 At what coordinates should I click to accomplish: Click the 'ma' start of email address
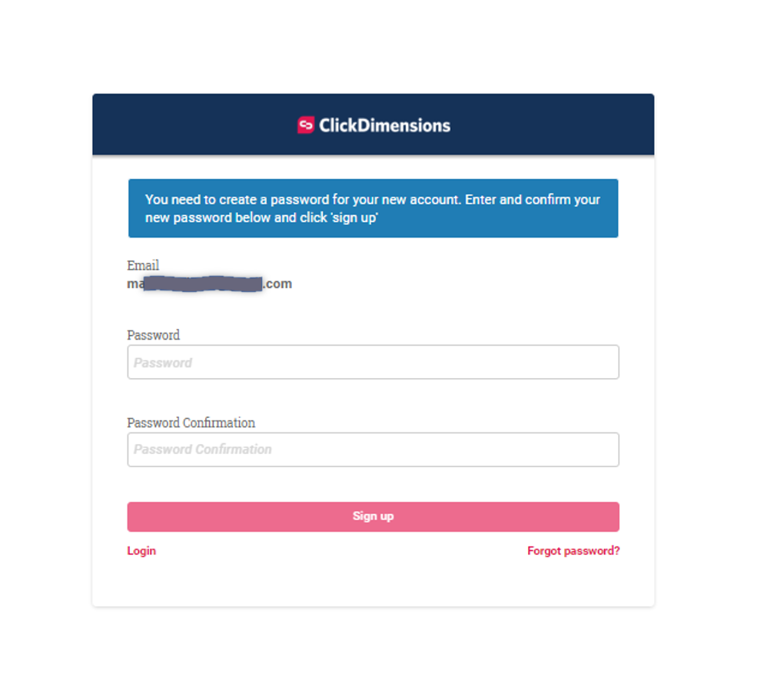135,284
